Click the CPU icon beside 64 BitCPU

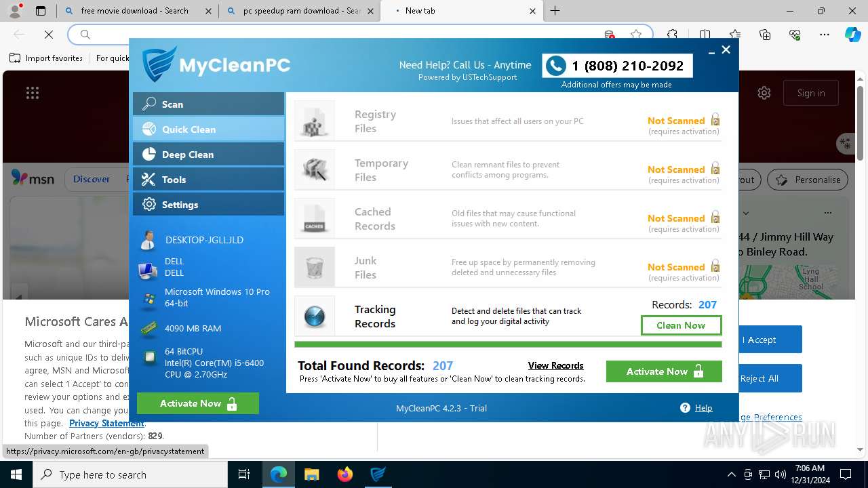pos(149,358)
